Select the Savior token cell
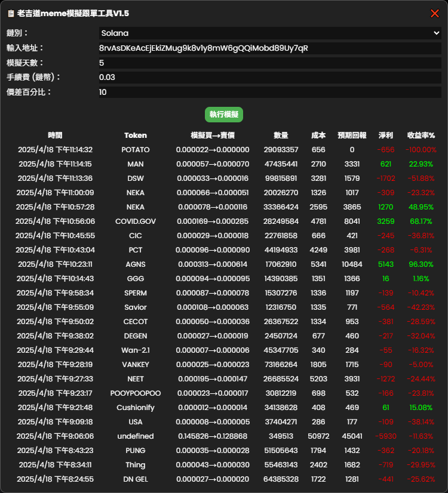 [x=136, y=307]
